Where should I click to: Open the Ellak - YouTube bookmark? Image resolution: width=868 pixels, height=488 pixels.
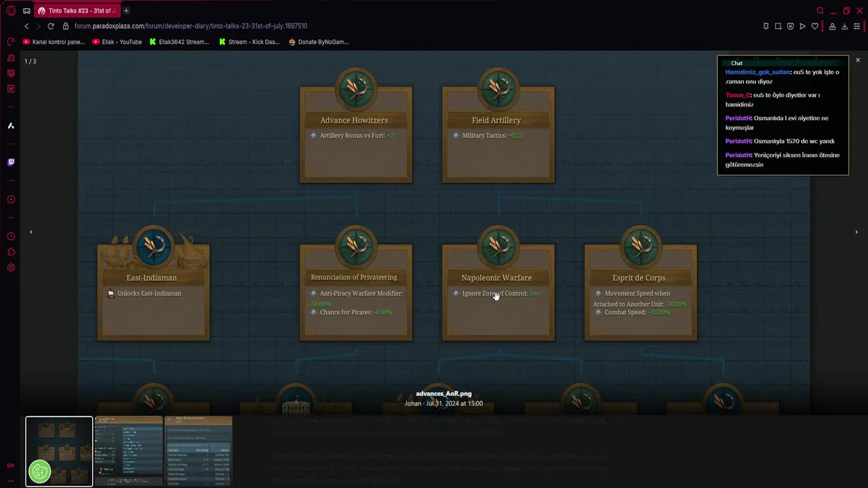[117, 42]
